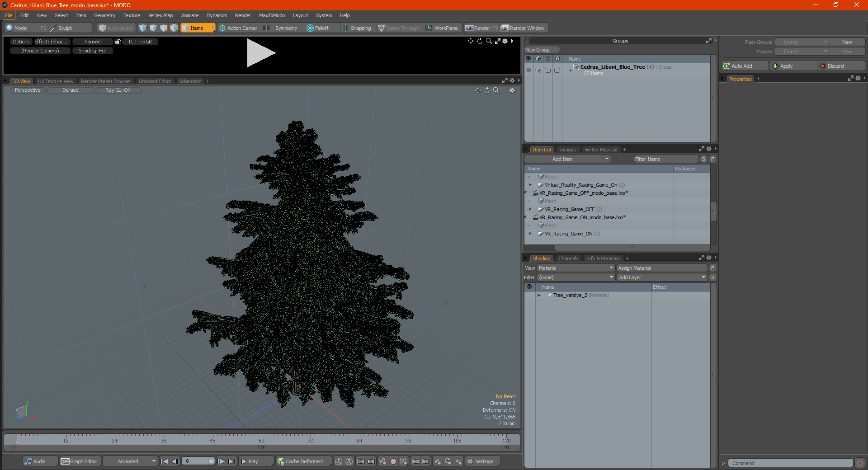This screenshot has width=868, height=470.
Task: Toggle Snapping on
Action: coord(357,28)
